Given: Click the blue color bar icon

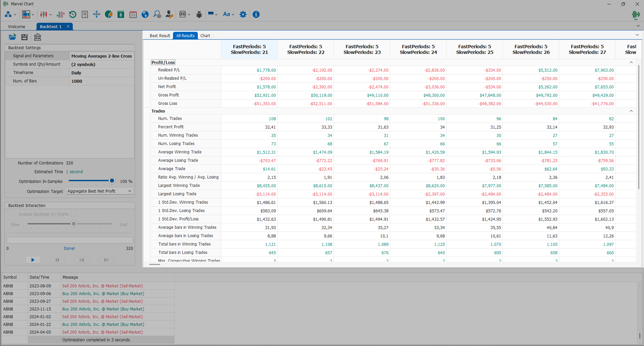Looking at the screenshot, I should [x=211, y=14].
